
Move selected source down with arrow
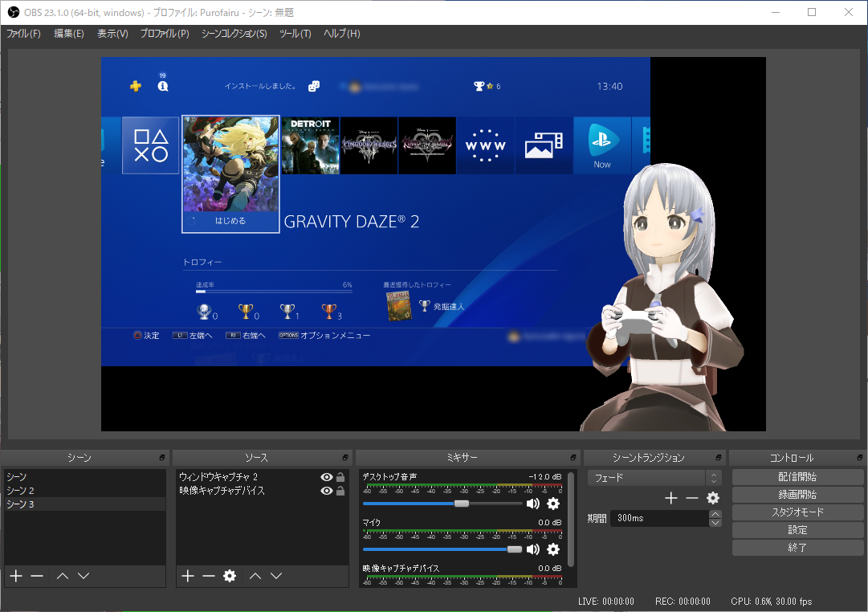tap(276, 576)
